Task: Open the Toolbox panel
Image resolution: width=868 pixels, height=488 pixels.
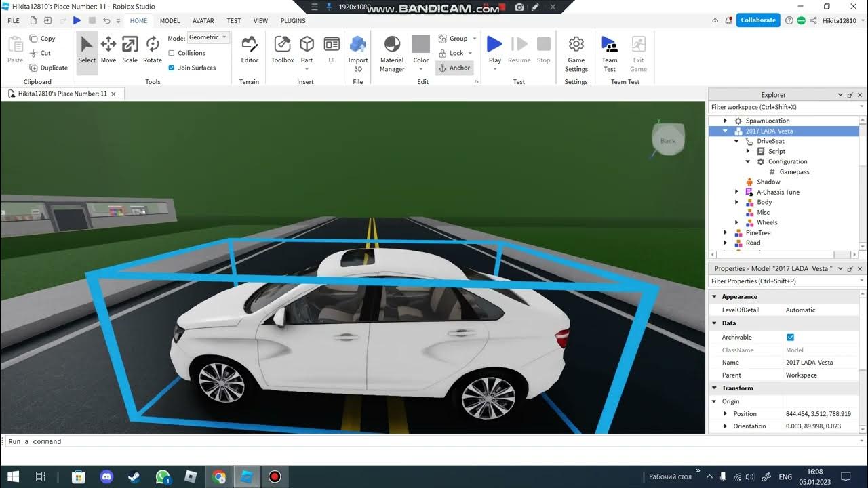Action: point(282,49)
